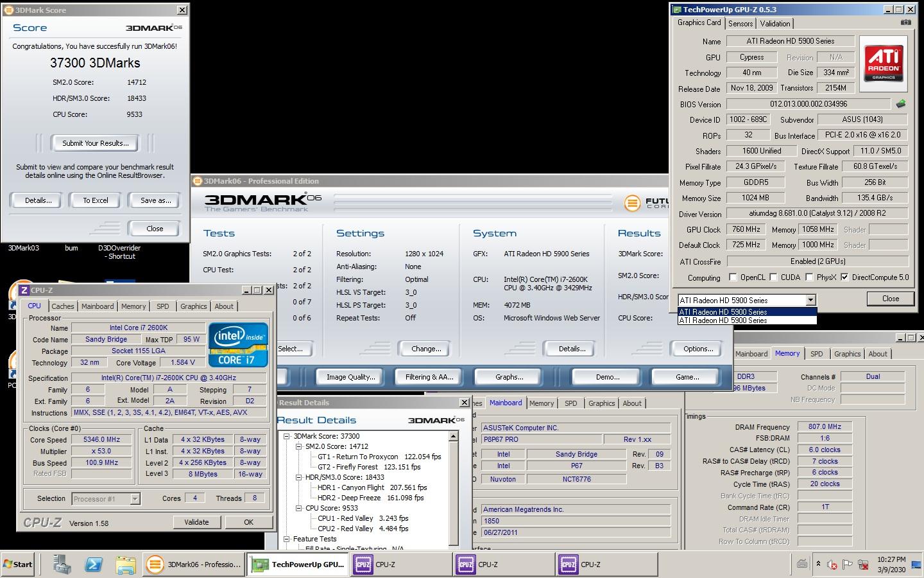The height and width of the screenshot is (578, 924).
Task: Click the volume muted tray icon
Action: pos(832,565)
